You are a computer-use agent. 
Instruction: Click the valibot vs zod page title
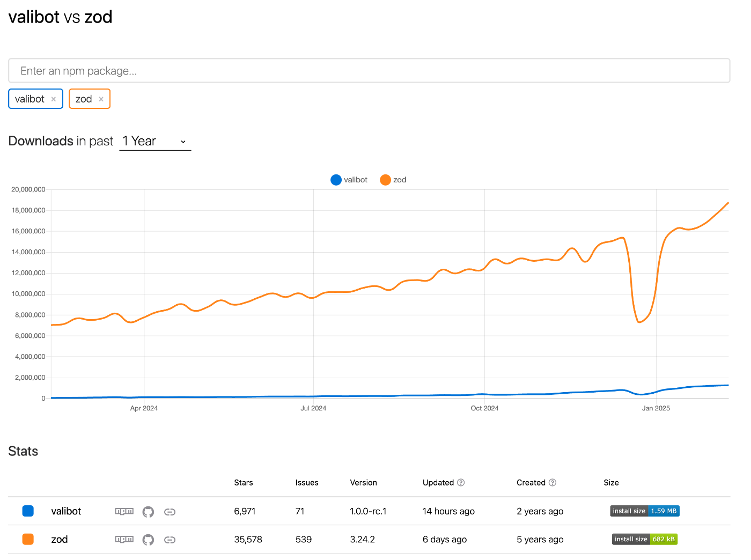61,17
